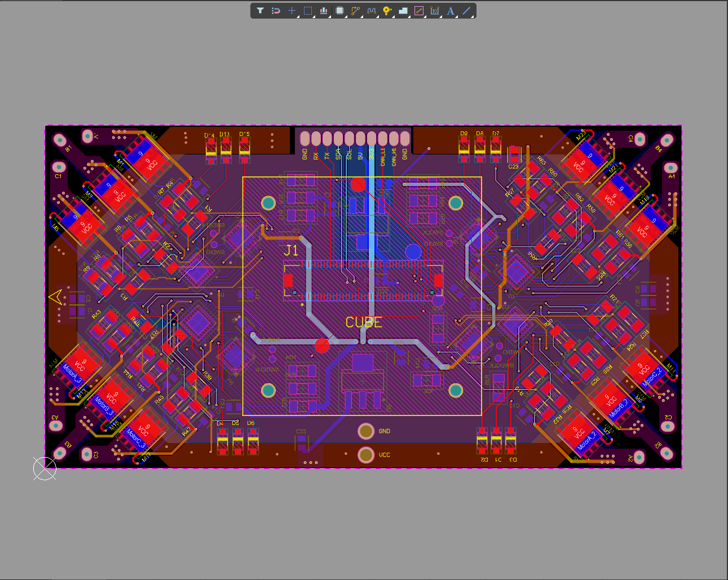Select the round VCC test pad
Viewport: 728px width, 580px height.
366,454
